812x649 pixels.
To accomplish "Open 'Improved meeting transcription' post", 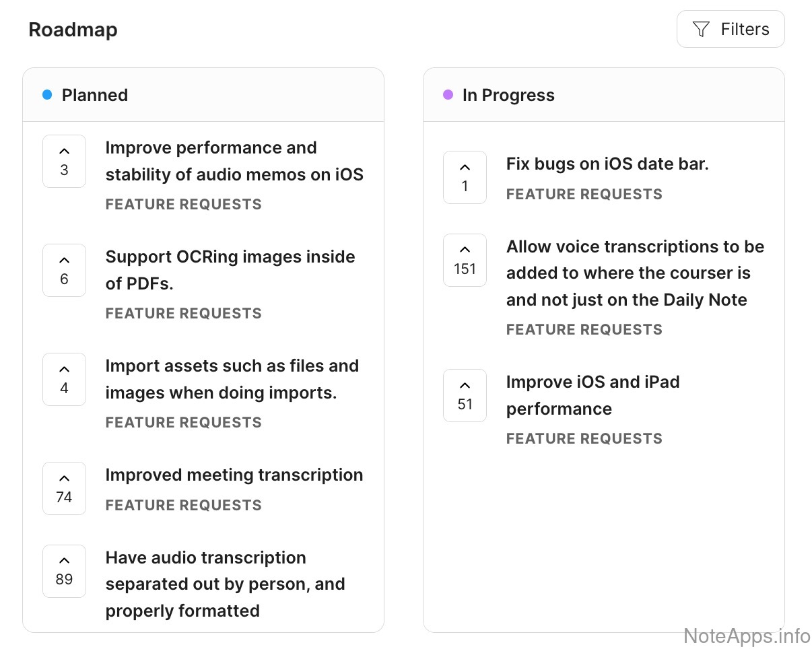I will (234, 475).
